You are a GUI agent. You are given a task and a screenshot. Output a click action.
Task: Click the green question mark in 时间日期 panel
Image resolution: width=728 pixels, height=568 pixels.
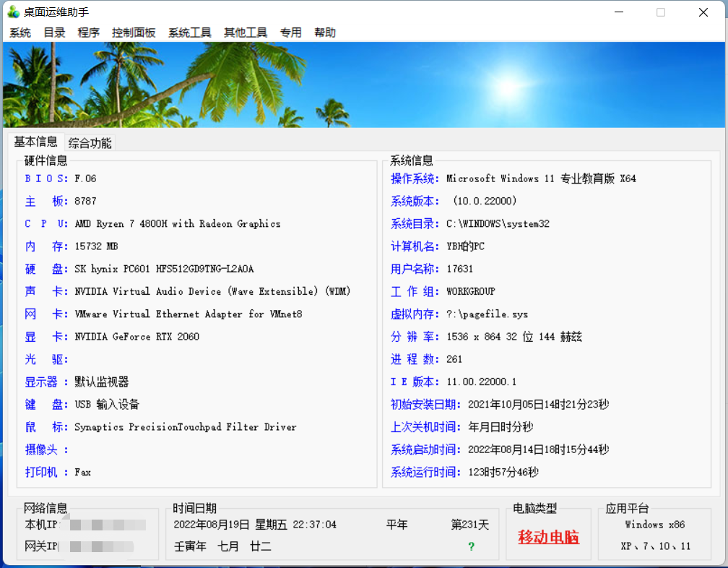470,545
